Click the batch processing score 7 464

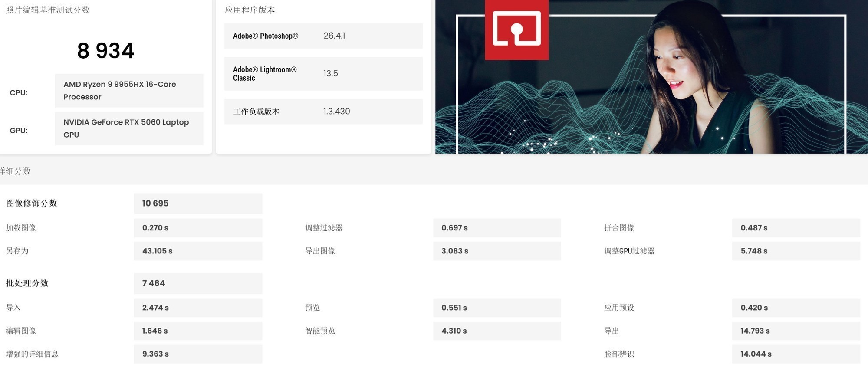[198, 283]
